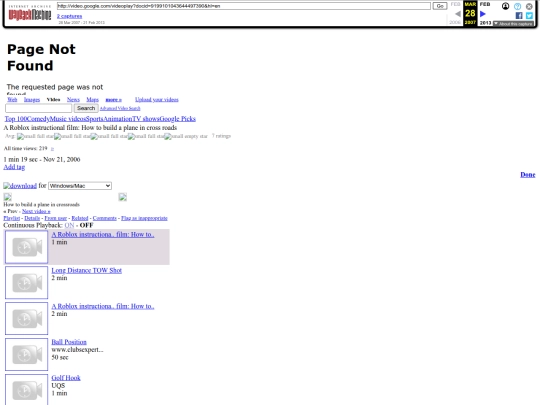Expand the 'About this capture' dropdown
This screenshot has height=405, width=540.
[x=513, y=24]
